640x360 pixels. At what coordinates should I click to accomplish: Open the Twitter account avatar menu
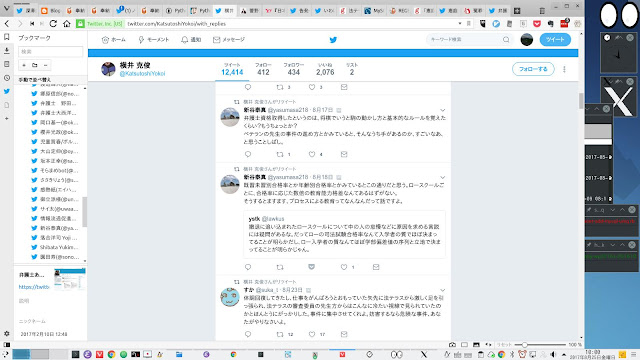click(527, 40)
